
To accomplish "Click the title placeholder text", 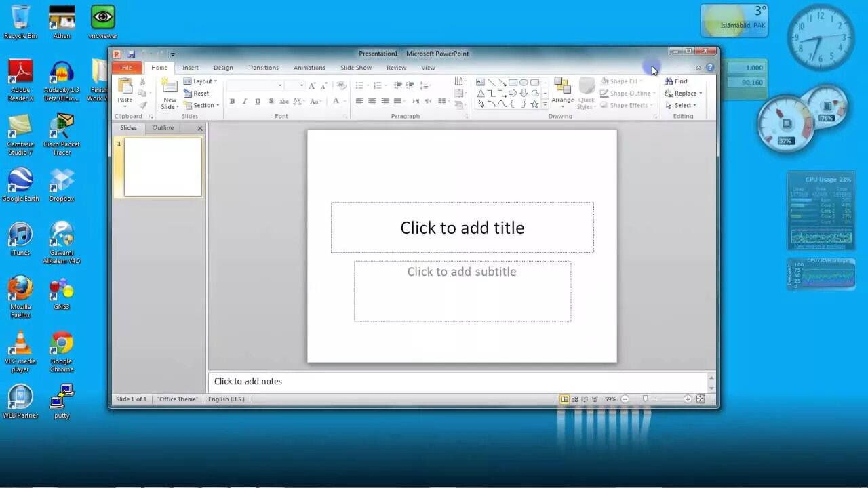I will (x=462, y=228).
